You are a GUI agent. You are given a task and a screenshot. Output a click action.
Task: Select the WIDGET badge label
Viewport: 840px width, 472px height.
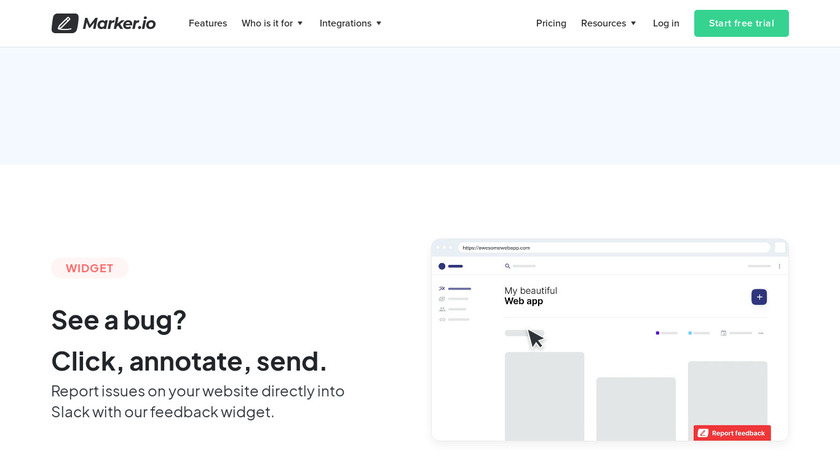[x=89, y=268]
